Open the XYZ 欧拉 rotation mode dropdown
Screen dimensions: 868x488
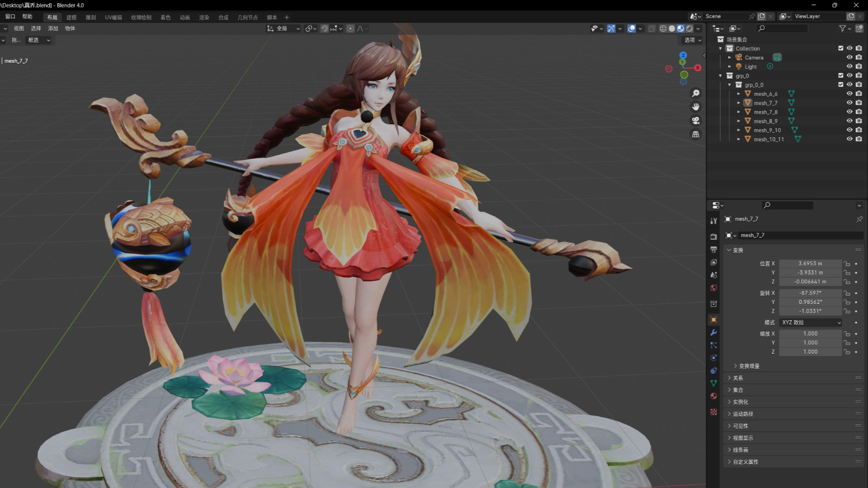click(x=811, y=323)
